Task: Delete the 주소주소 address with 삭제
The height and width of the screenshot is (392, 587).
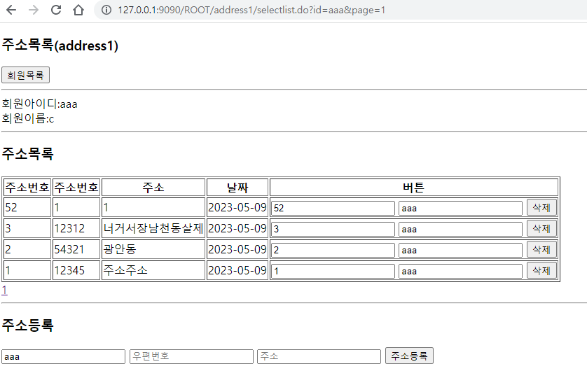Action: (541, 270)
